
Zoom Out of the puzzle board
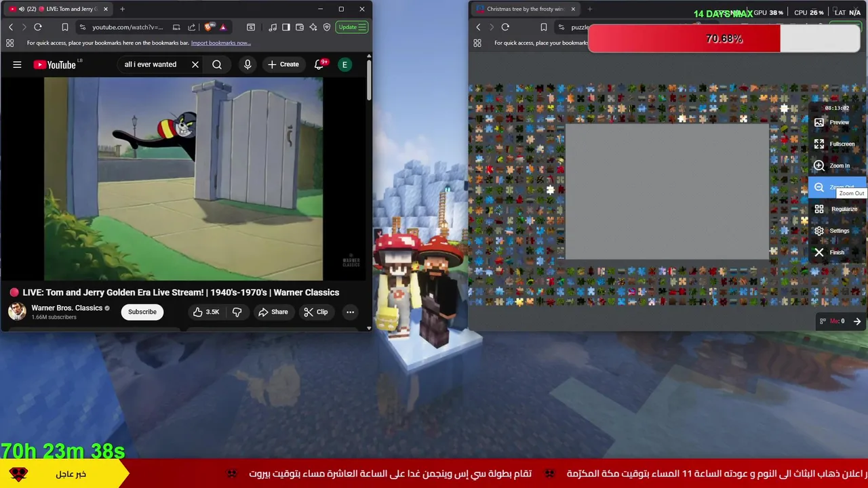pos(837,188)
